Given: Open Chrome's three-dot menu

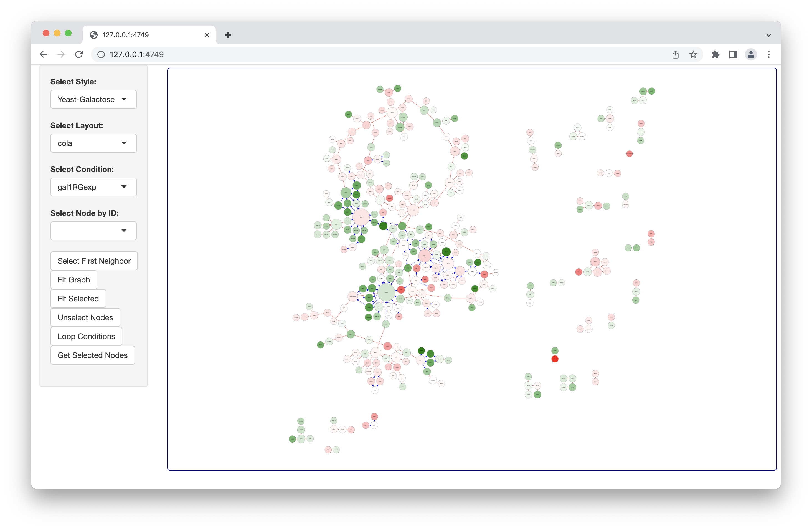Looking at the screenshot, I should [768, 55].
